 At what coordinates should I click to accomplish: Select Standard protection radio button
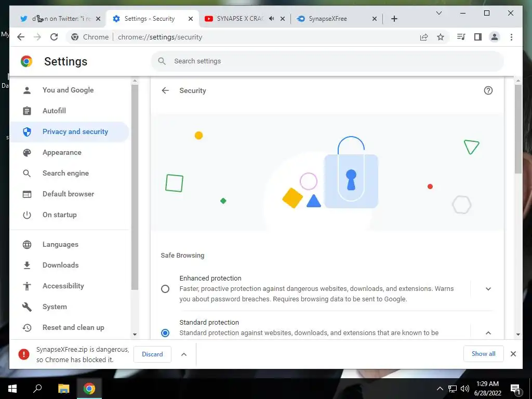165,333
